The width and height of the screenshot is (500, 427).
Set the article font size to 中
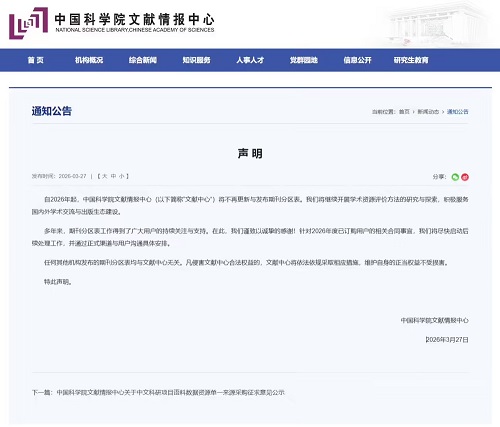pyautogui.click(x=113, y=176)
